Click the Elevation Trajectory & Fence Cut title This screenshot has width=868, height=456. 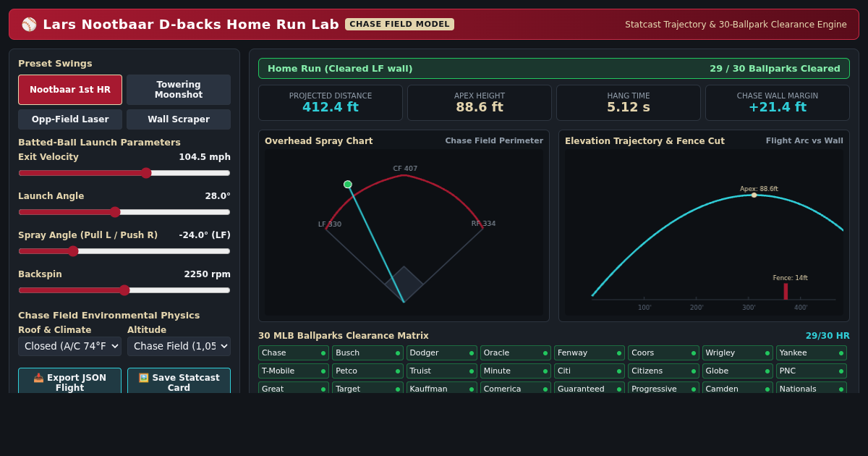click(x=644, y=141)
